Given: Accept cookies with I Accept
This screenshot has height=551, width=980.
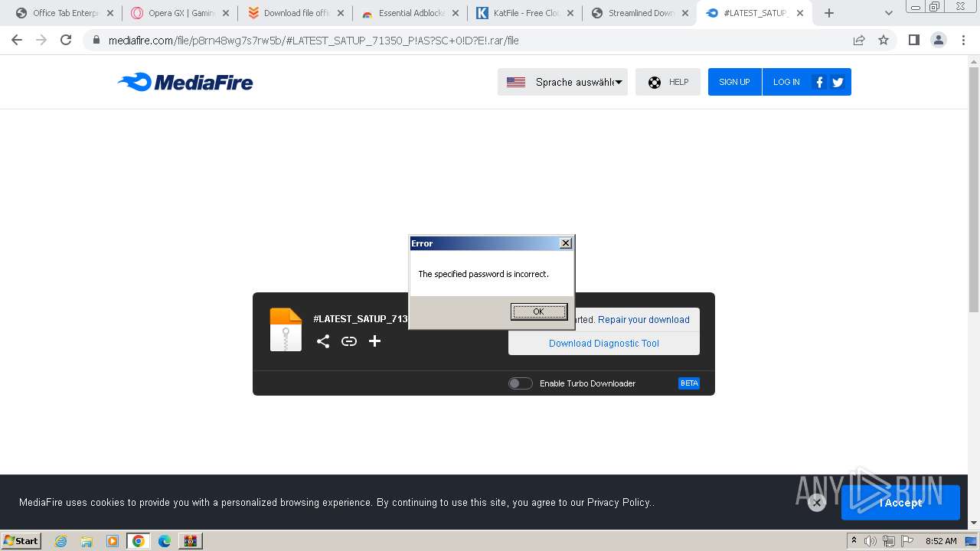Looking at the screenshot, I should click(900, 503).
